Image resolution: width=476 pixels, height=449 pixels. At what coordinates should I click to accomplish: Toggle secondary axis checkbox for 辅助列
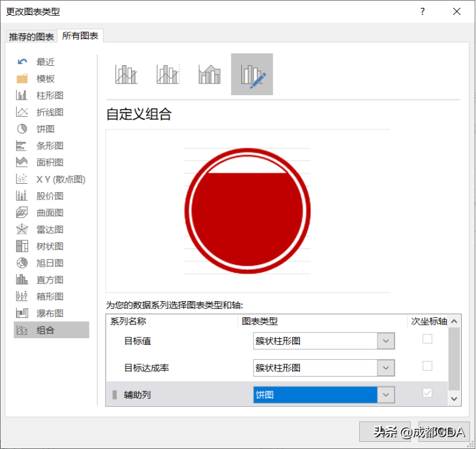click(x=427, y=393)
